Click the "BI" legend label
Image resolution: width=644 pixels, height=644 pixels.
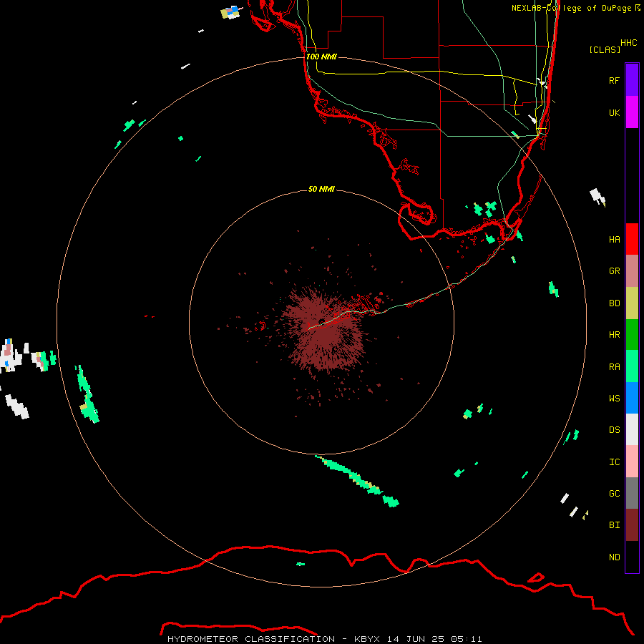coord(614,525)
